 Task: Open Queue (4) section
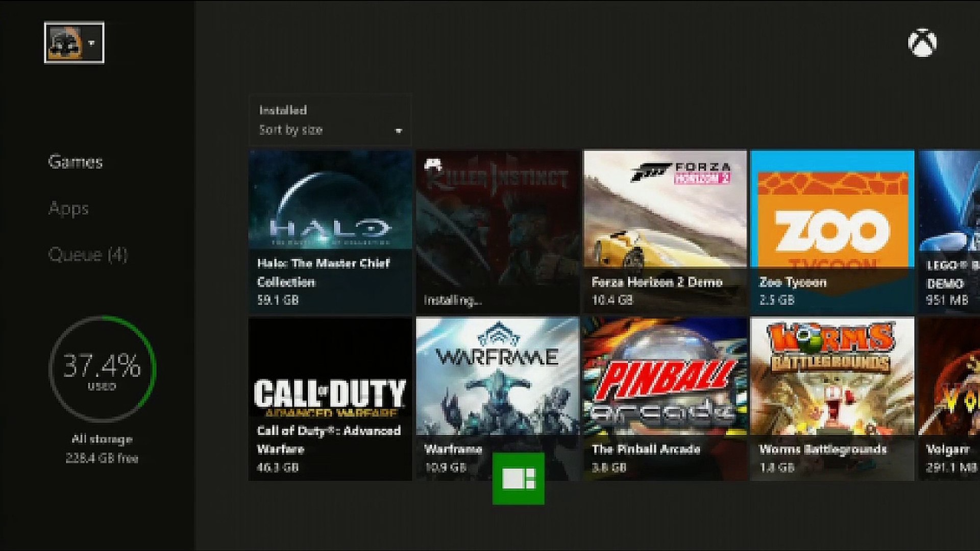pyautogui.click(x=88, y=255)
